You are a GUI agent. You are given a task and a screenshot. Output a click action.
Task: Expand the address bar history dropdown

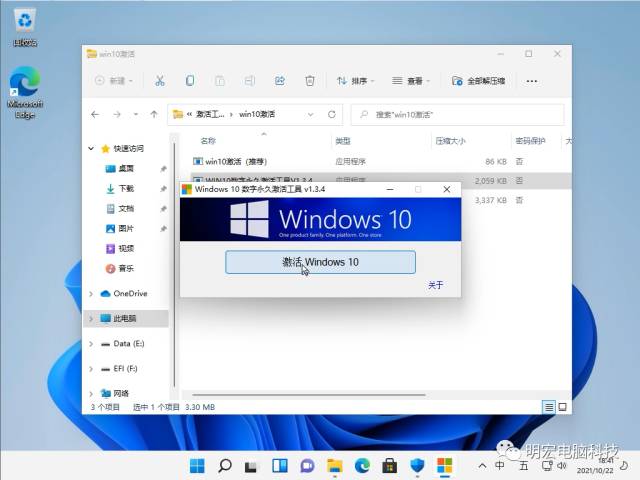(311, 114)
